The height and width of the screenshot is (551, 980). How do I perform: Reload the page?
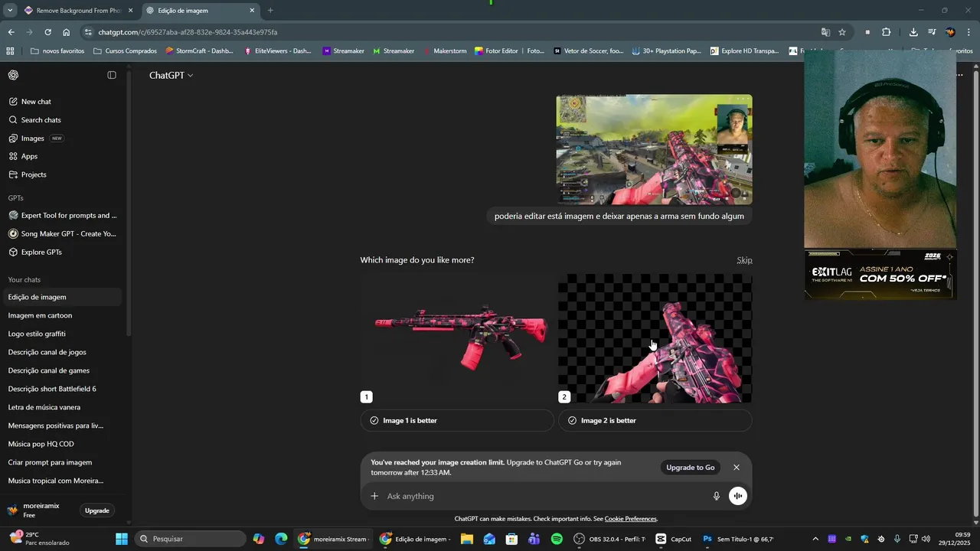(x=47, y=32)
